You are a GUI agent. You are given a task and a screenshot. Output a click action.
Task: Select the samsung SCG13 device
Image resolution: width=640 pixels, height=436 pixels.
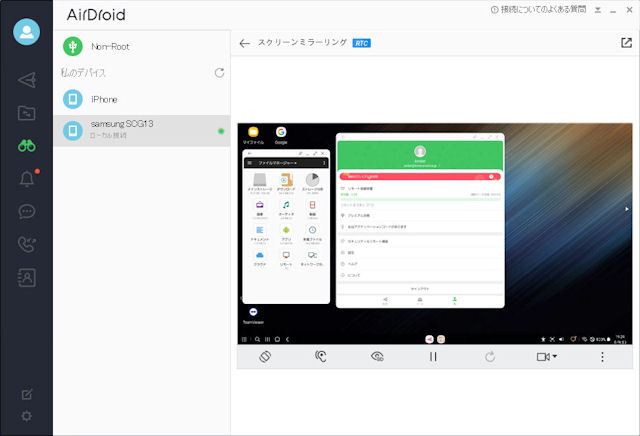142,130
